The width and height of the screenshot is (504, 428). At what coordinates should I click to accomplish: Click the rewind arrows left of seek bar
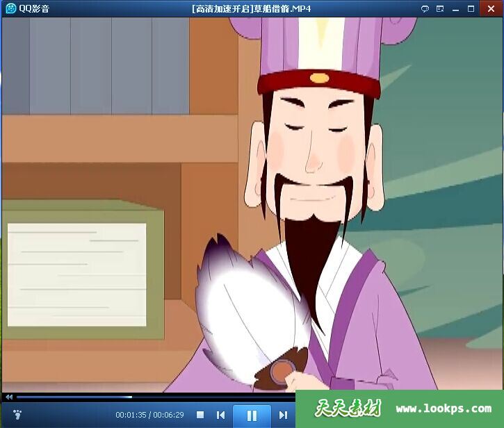coord(9,397)
